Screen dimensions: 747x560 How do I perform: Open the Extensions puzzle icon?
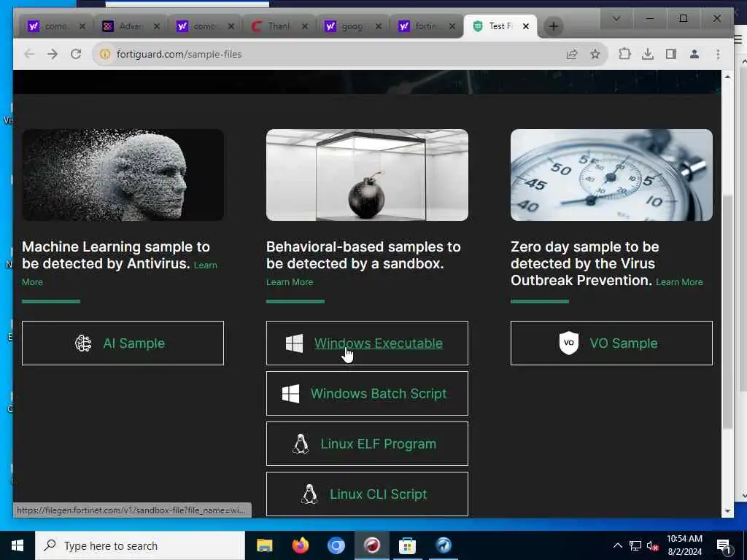click(x=624, y=54)
